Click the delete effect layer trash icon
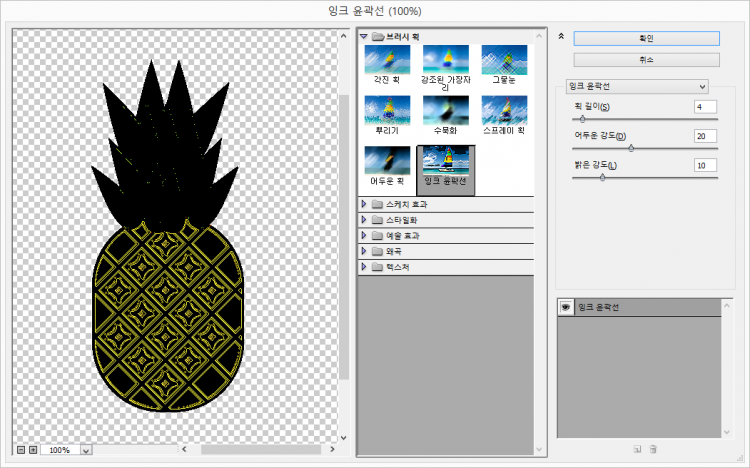Viewport: 750px width, 468px height. [x=653, y=449]
